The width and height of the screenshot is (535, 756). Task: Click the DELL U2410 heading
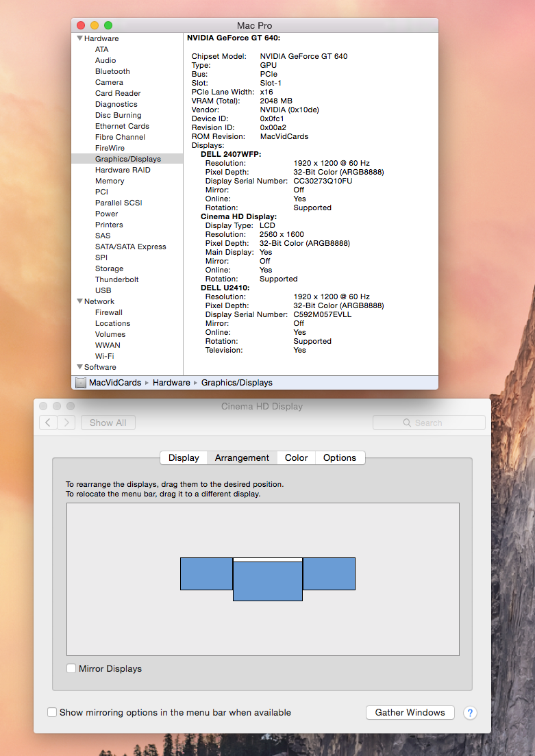[225, 288]
